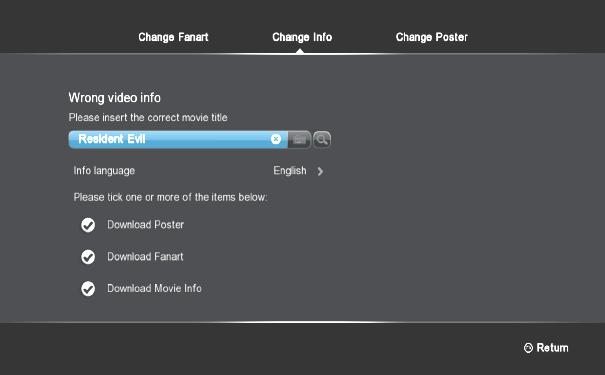Expand the language chevron next to English
This screenshot has width=605, height=375.
[x=320, y=171]
